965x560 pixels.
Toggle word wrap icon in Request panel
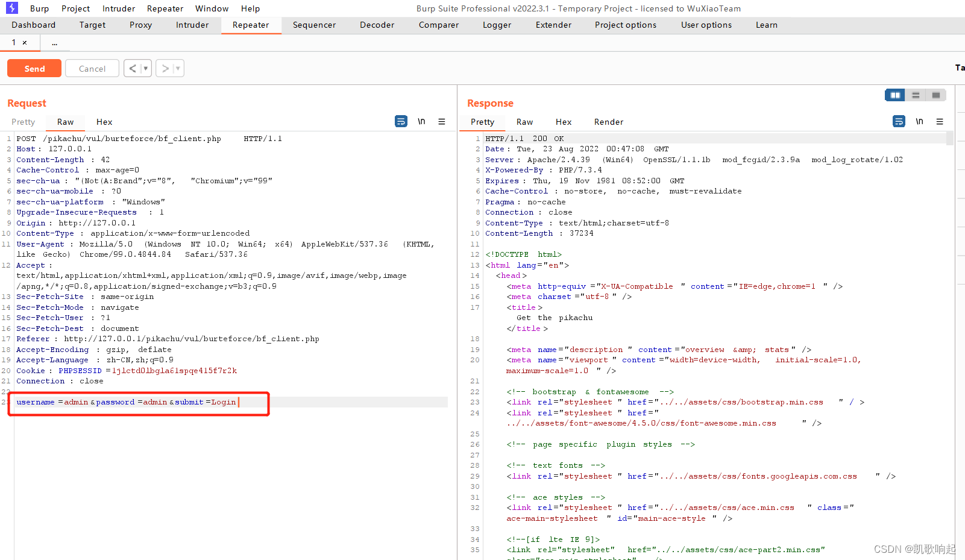pos(401,121)
